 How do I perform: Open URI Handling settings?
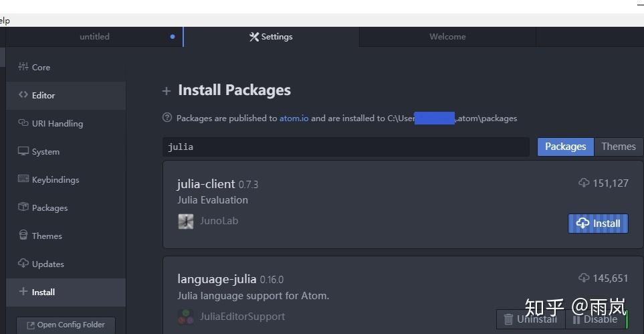pyautogui.click(x=57, y=123)
